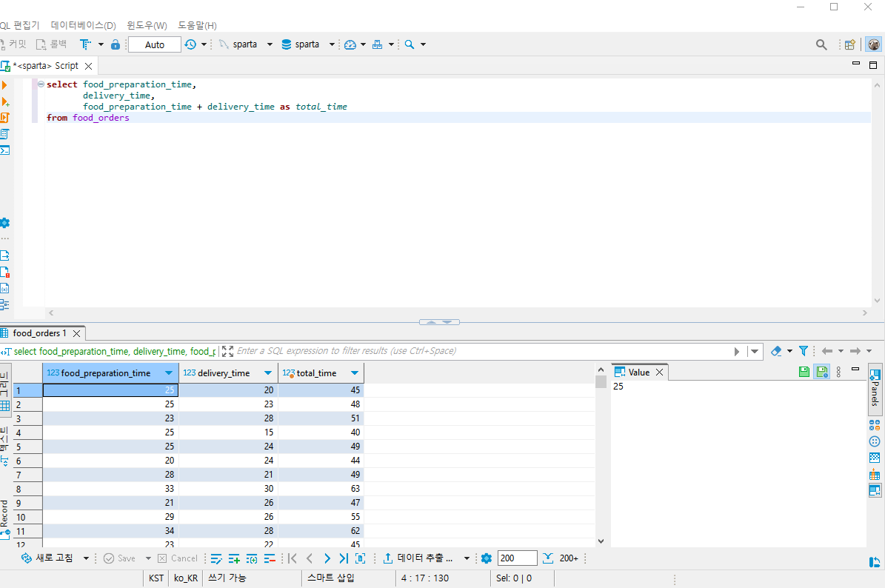Toggle auto-save value button in Value panel
The height and width of the screenshot is (588, 885).
[821, 372]
